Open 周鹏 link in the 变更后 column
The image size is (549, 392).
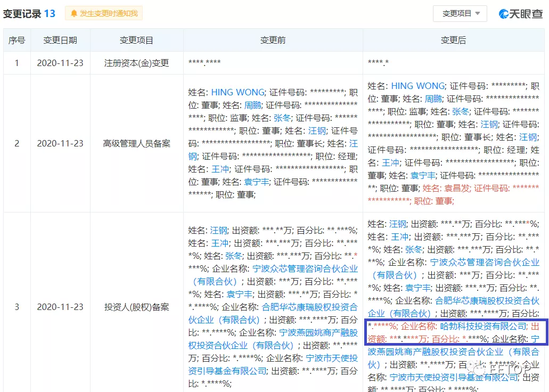coord(433,99)
